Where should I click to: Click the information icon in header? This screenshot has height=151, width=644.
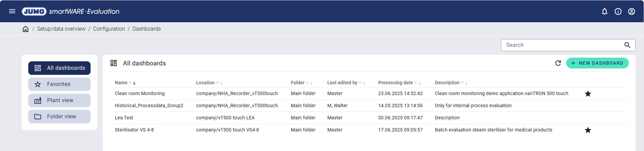pos(618,12)
